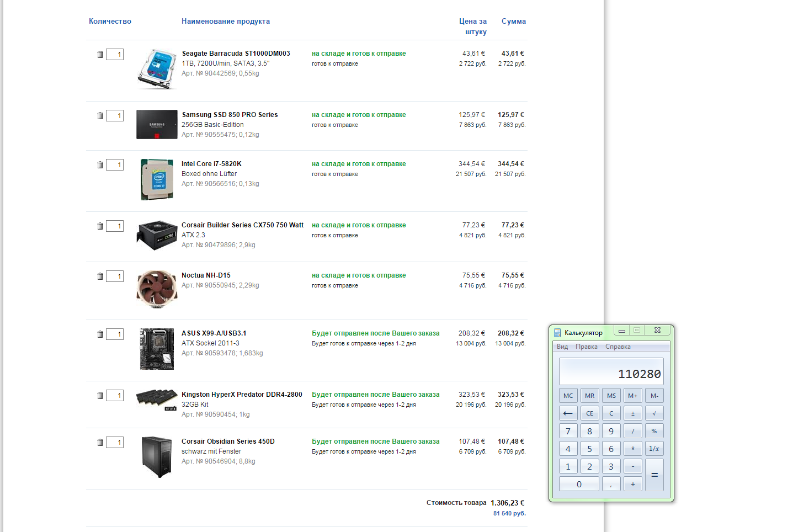Viewport: 809px width, 532px height.
Task: Click calculator multiply button
Action: coord(633,449)
